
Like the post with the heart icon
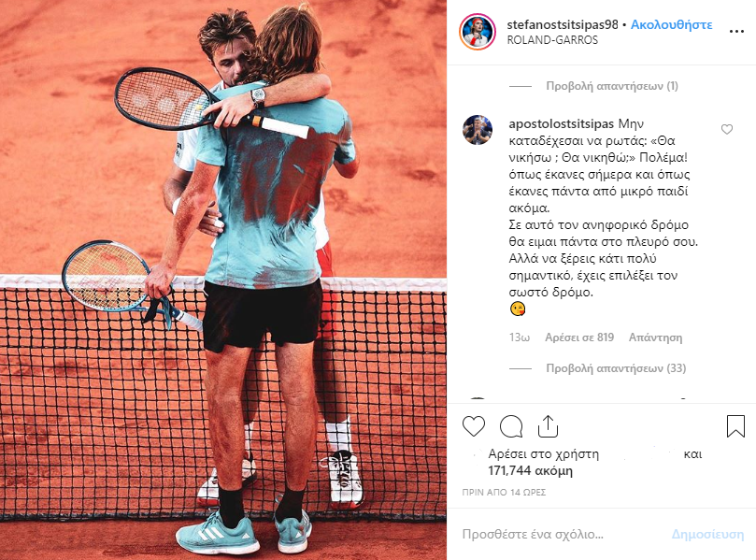[x=474, y=426]
